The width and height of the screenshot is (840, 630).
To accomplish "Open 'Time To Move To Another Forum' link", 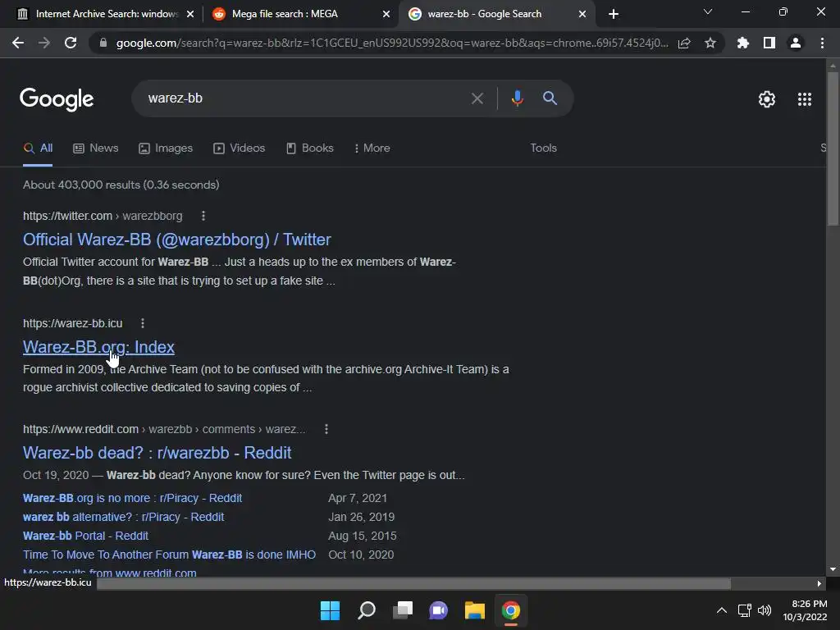I will point(169,555).
